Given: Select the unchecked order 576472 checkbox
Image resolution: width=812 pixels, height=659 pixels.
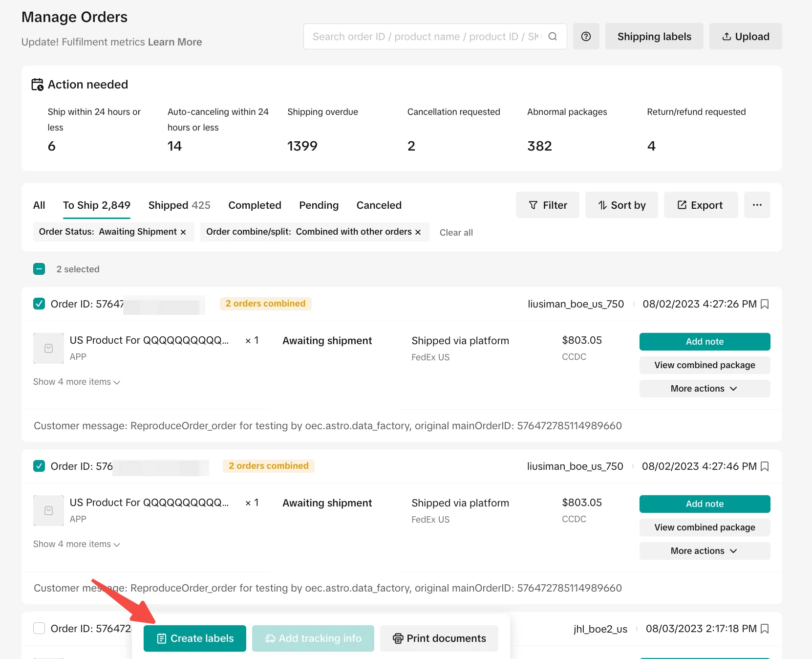Looking at the screenshot, I should coord(39,628).
